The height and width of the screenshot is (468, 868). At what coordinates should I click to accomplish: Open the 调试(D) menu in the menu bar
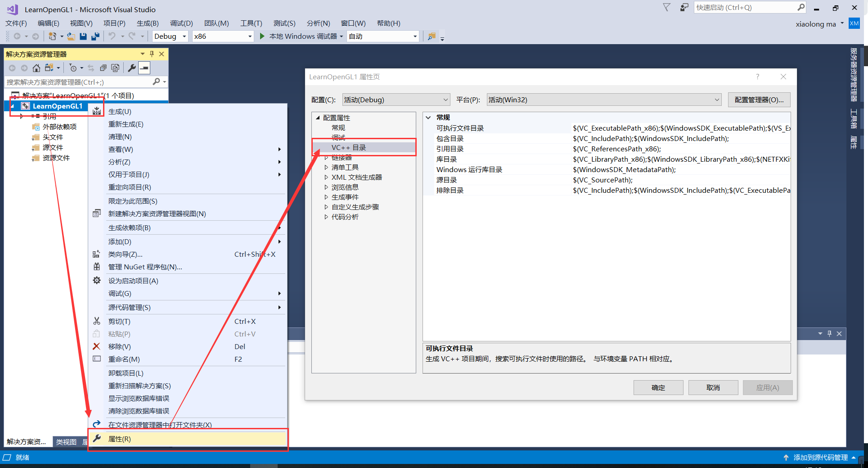tap(181, 23)
